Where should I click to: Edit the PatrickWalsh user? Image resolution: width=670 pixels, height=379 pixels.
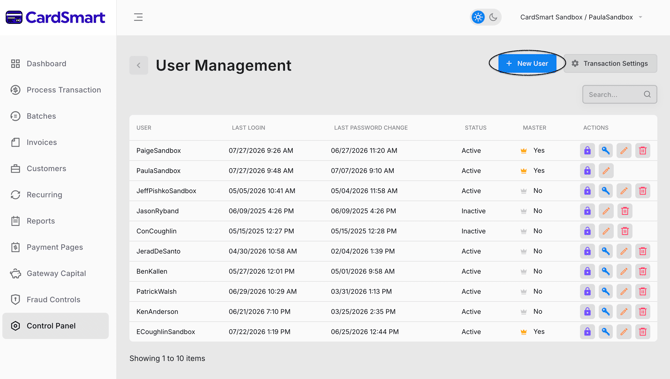[624, 291]
